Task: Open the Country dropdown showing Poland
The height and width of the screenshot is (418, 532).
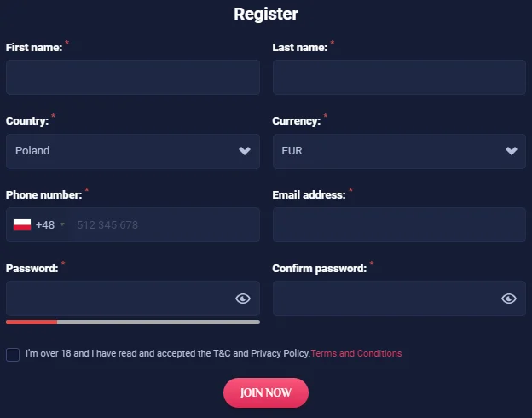Action: 132,151
